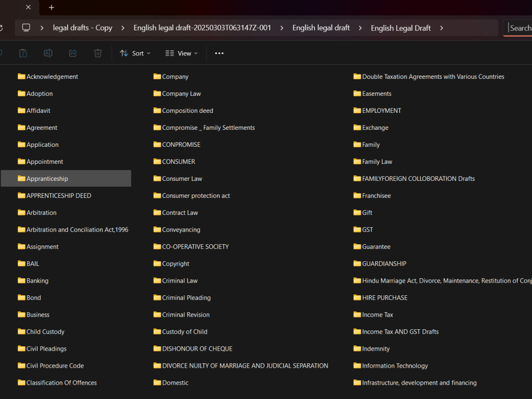Select the CONSUMER folder icon
Viewport: 532px width, 399px height.
(x=157, y=161)
